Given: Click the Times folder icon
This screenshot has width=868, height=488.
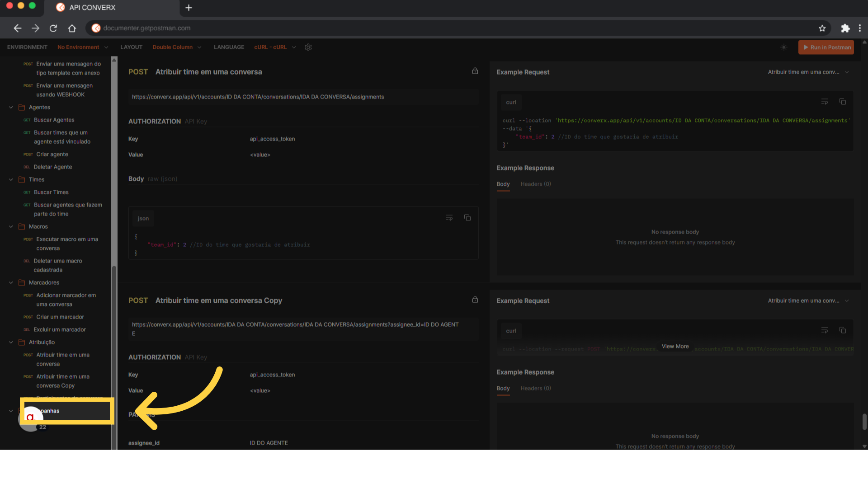Looking at the screenshot, I should [x=21, y=179].
